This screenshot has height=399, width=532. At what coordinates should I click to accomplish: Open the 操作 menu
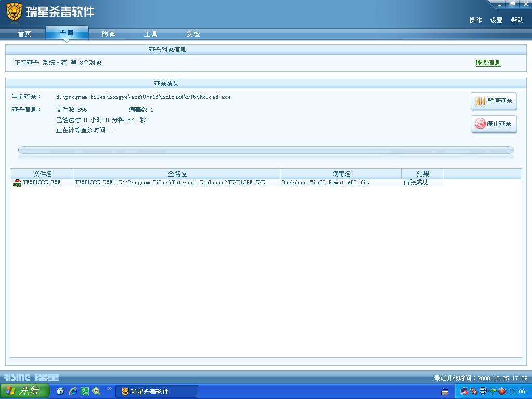pos(475,20)
